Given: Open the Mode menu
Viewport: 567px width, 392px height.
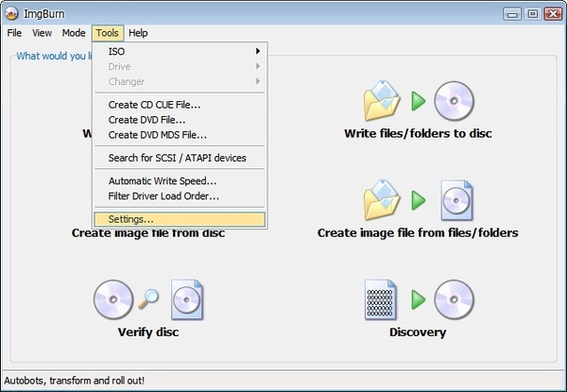Looking at the screenshot, I should click(74, 33).
